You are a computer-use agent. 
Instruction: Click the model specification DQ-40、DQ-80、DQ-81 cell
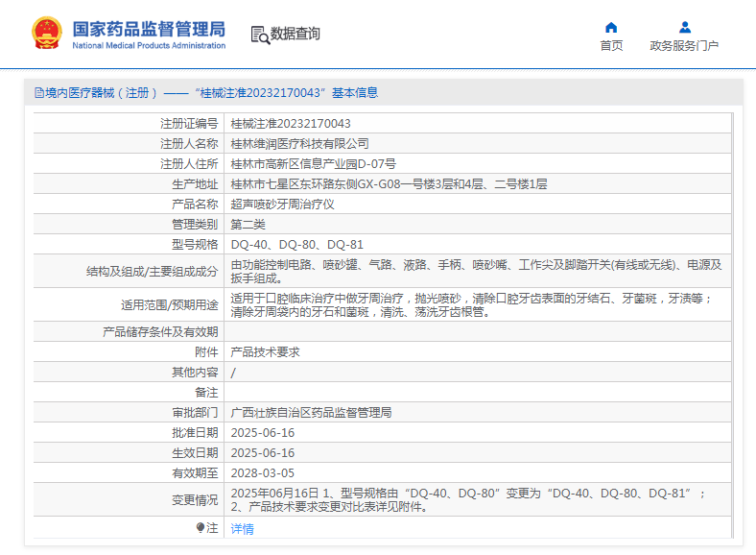coord(297,245)
